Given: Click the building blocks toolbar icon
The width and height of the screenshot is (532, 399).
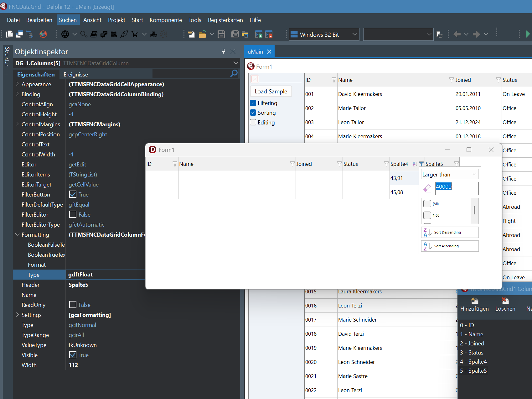Looking at the screenshot, I should pyautogui.click(x=154, y=34).
